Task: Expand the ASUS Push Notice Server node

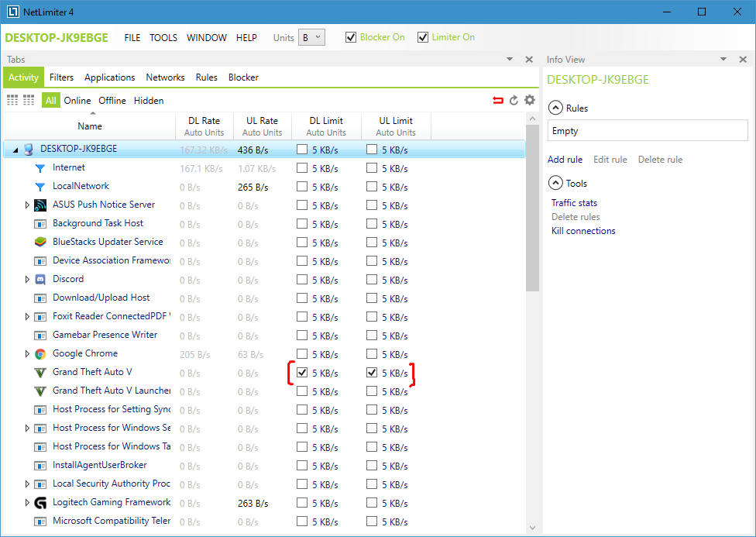Action: pyautogui.click(x=27, y=205)
